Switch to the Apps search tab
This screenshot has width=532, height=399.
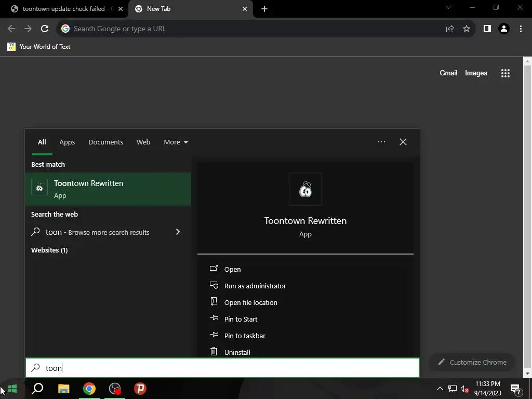click(x=67, y=142)
